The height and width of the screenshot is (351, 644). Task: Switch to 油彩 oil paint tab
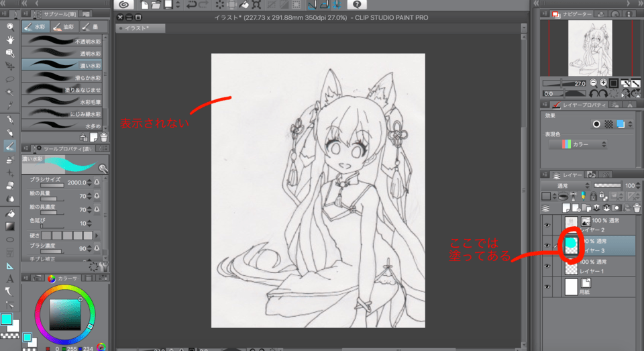click(x=64, y=27)
